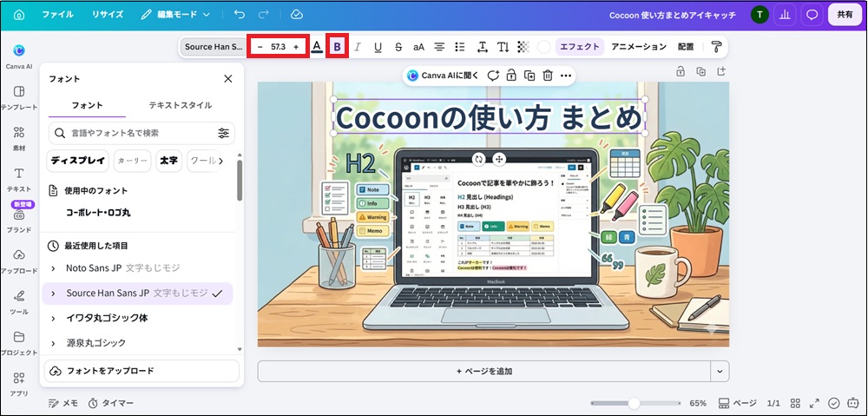Open more options ellipsis
The width and height of the screenshot is (868, 416).
pyautogui.click(x=565, y=76)
